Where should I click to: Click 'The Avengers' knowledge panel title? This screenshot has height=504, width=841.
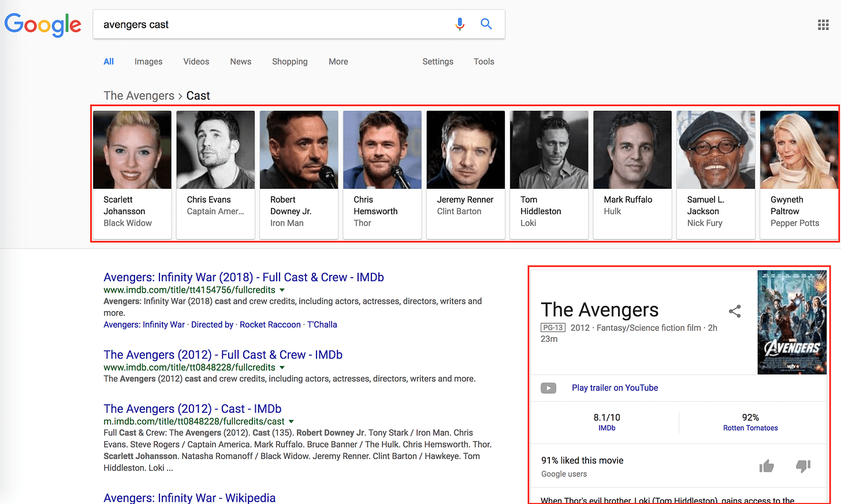[600, 310]
